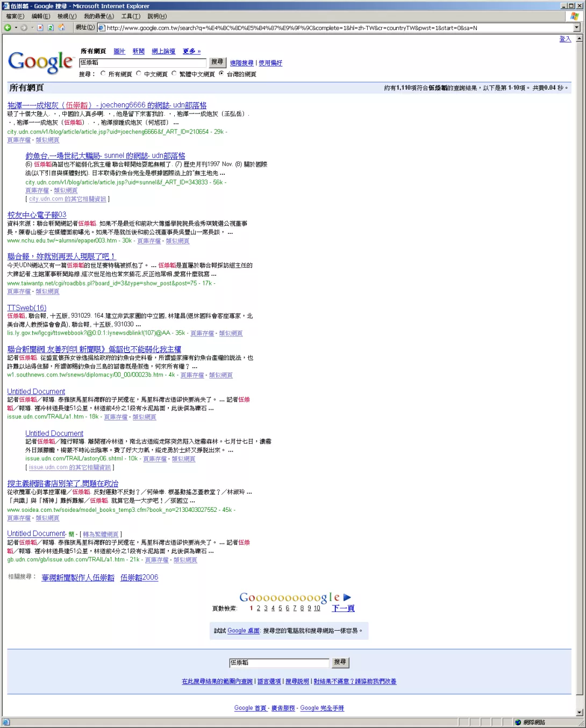Screen dimensions: 586x728
Task: Open the 廣告服務 footer link
Action: tap(283, 708)
